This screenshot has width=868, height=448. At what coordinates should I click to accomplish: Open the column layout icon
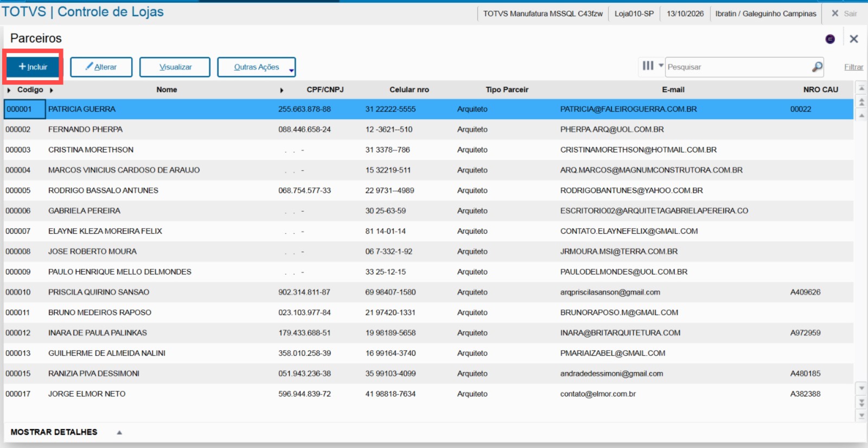click(x=648, y=66)
